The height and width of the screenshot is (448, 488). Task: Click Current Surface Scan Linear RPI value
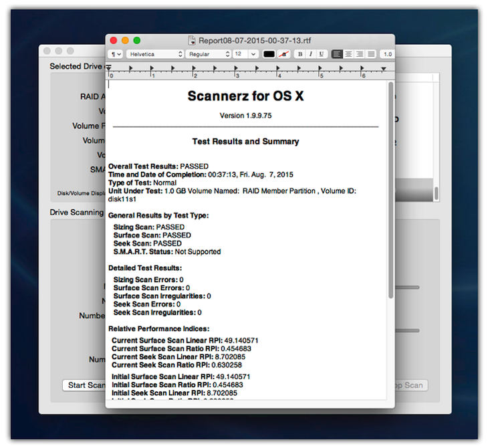[241, 340]
